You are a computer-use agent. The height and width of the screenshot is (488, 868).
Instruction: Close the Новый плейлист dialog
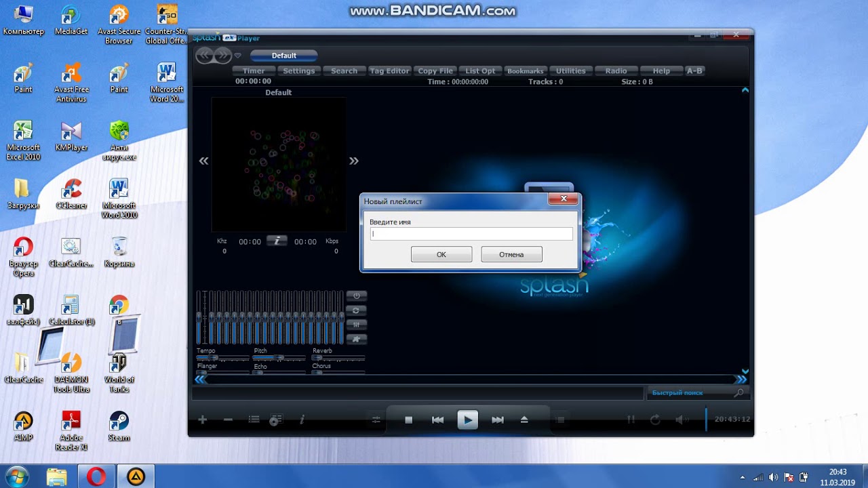point(564,199)
